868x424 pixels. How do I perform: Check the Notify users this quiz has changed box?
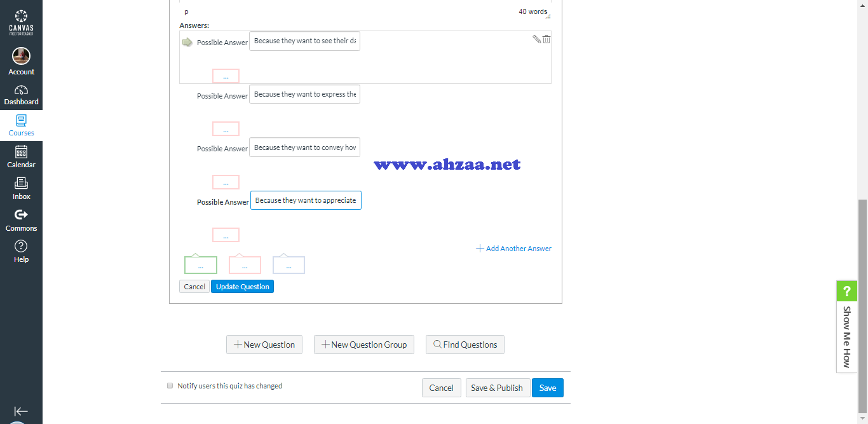coord(170,385)
